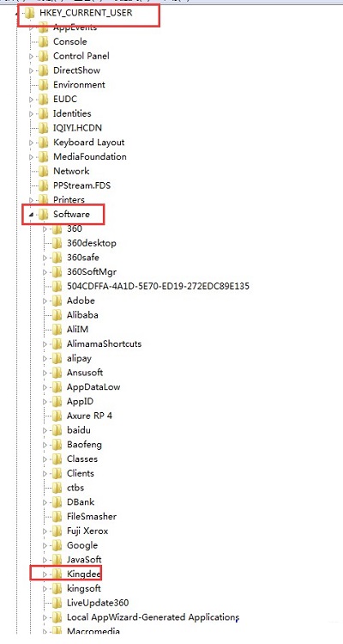Click the Software key folder icon
The height and width of the screenshot is (644, 343).
pyautogui.click(x=43, y=214)
